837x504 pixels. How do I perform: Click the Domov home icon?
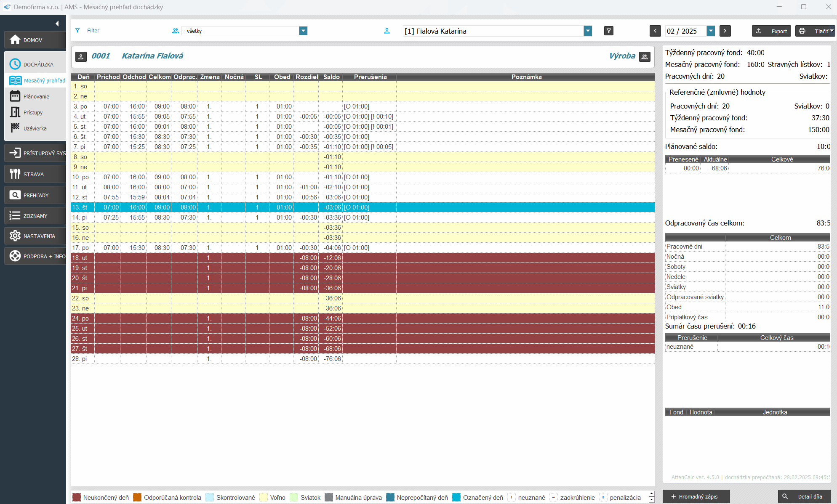pos(15,40)
